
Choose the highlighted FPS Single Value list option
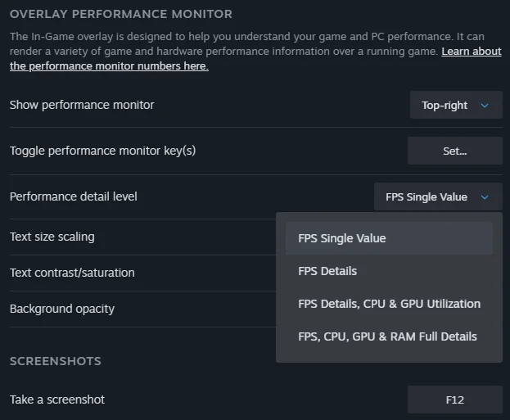tap(389, 238)
